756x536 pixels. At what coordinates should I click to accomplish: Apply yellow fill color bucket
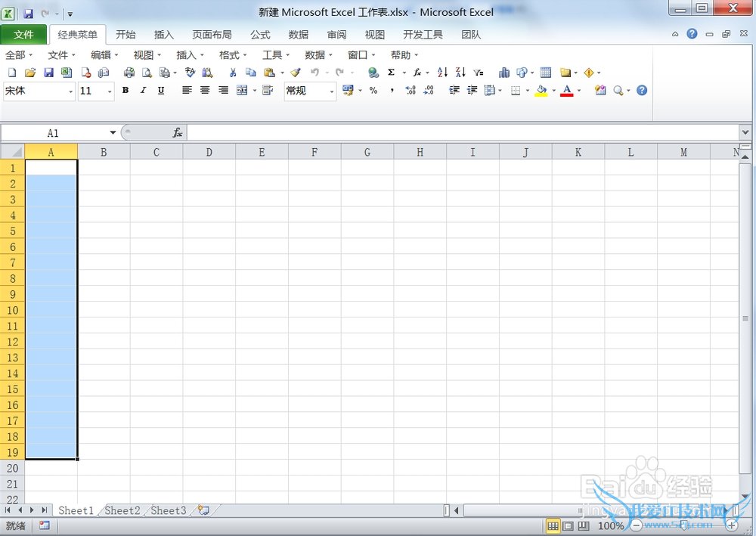point(541,90)
